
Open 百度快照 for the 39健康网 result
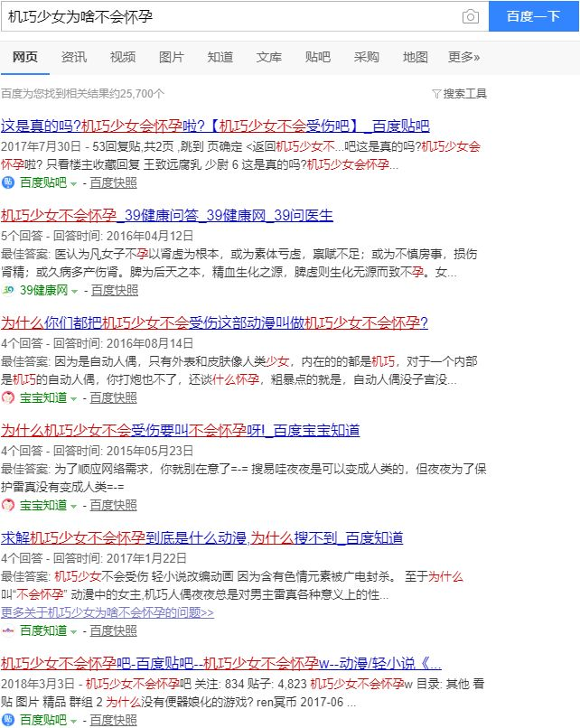pyautogui.click(x=115, y=291)
